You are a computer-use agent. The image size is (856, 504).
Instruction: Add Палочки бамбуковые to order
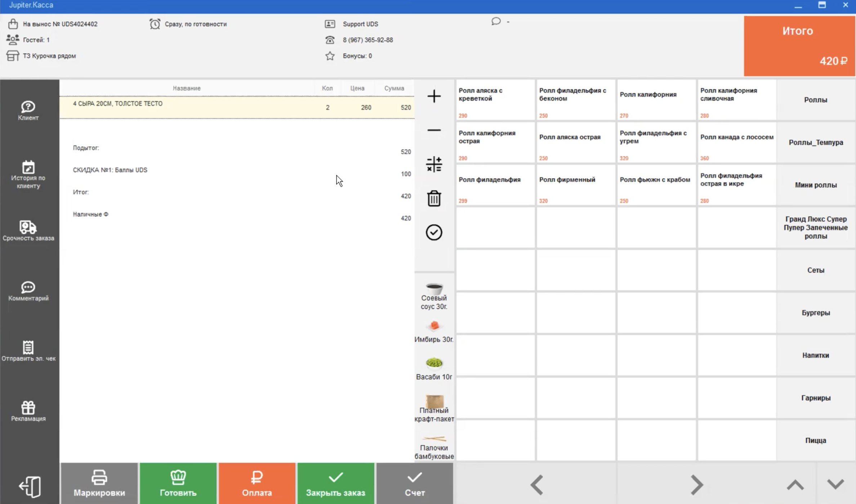tap(434, 447)
